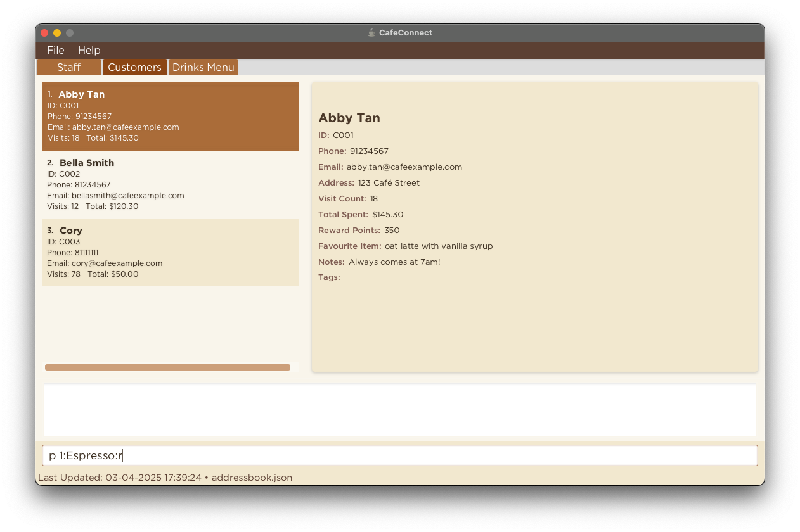The width and height of the screenshot is (800, 532).
Task: Click the yellow minimize window button
Action: [x=57, y=33]
